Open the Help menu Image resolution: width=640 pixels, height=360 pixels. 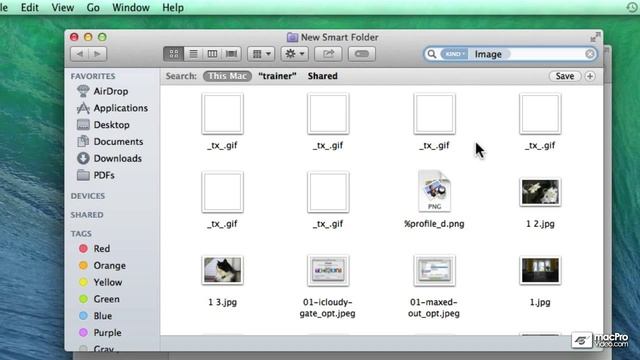point(173,8)
